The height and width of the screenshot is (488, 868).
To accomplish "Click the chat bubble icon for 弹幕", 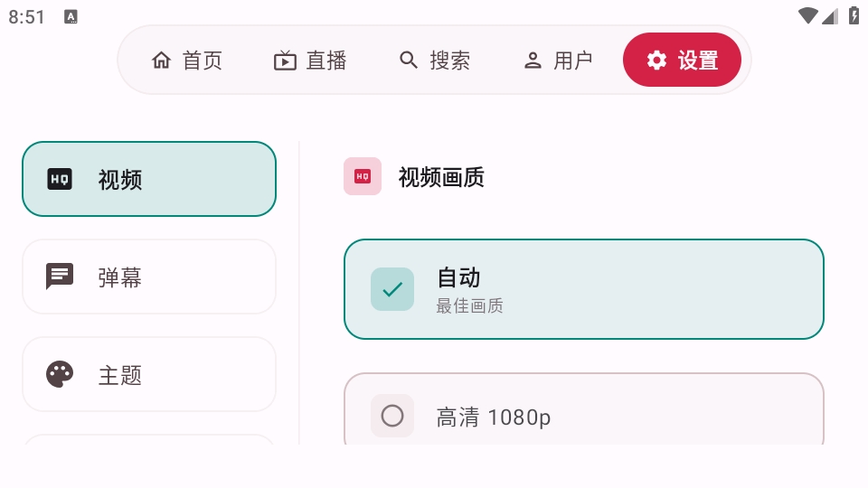I will [x=60, y=277].
